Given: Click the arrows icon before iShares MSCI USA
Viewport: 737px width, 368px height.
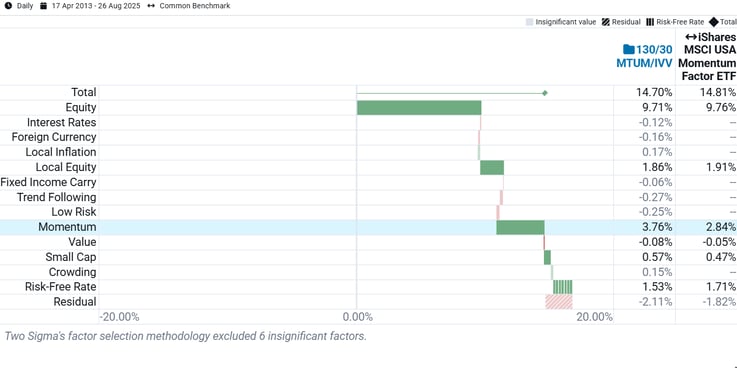Looking at the screenshot, I should (691, 37).
